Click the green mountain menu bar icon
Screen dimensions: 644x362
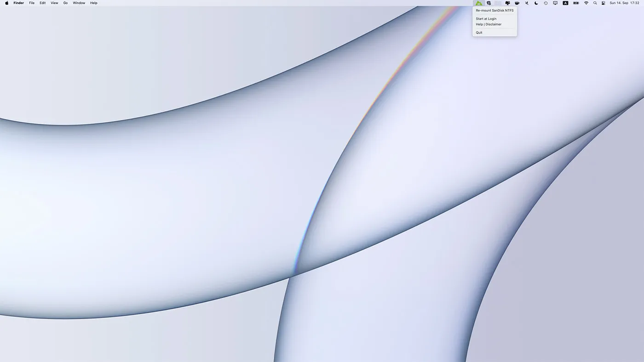(479, 3)
